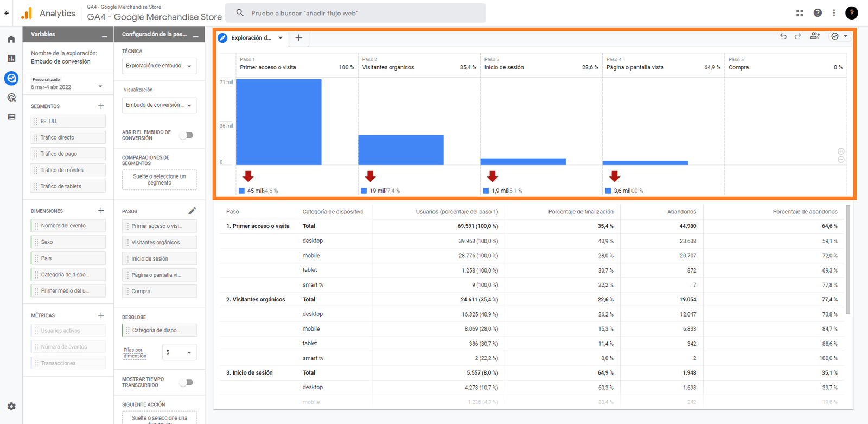
Task: Select the Tráfico de móviles segment
Action: point(68,170)
